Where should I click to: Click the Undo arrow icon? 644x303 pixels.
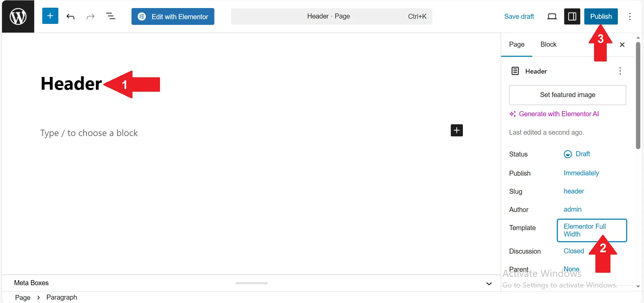tap(70, 16)
